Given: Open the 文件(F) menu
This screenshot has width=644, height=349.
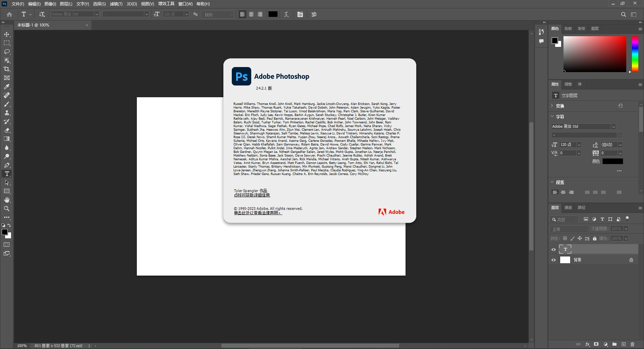Looking at the screenshot, I should point(18,4).
